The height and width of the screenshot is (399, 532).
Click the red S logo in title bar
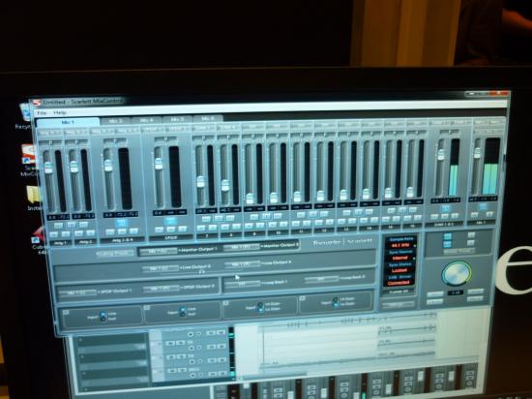click(36, 103)
